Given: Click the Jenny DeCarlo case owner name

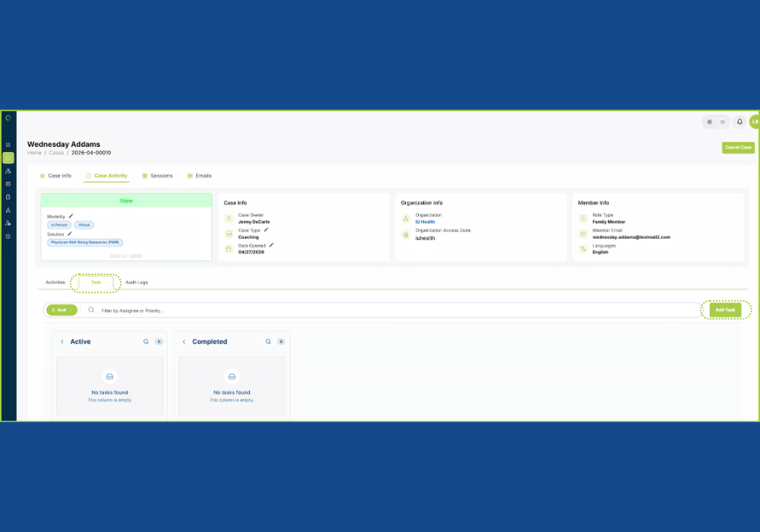Looking at the screenshot, I should coord(254,222).
